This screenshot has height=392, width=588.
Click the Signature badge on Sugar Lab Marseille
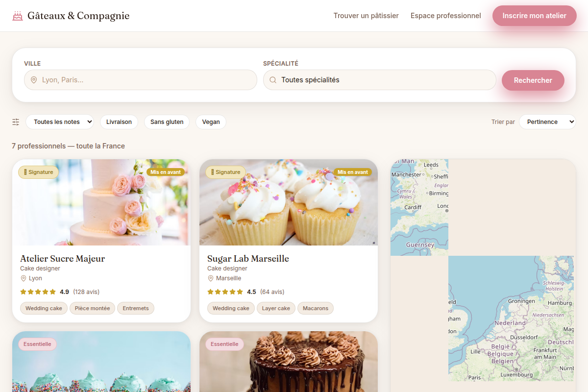(x=226, y=172)
